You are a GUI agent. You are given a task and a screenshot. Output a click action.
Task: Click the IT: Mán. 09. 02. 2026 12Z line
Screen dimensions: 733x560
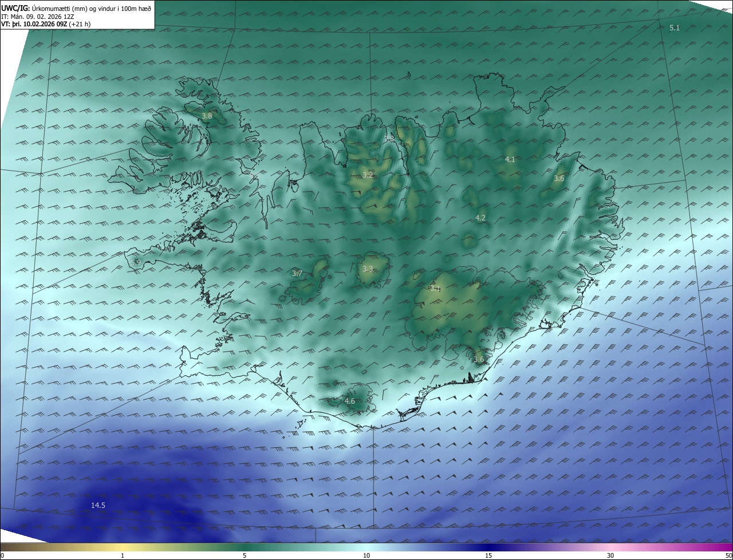(x=37, y=16)
